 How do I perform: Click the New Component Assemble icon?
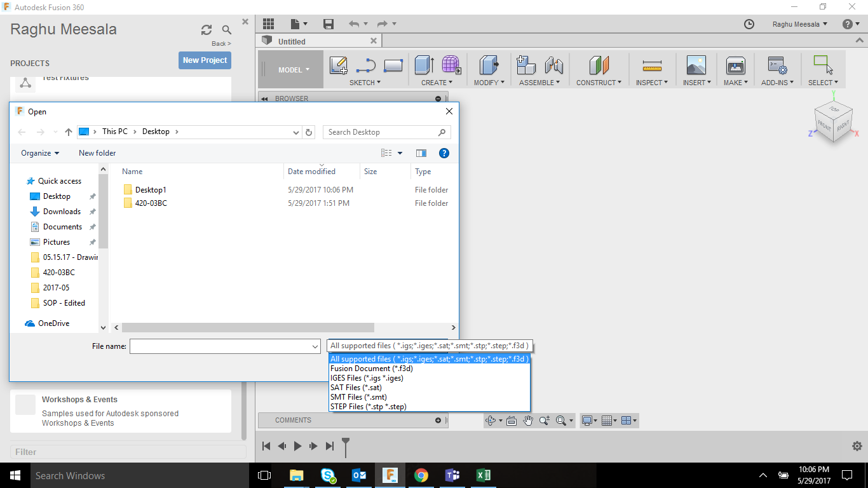(x=526, y=65)
